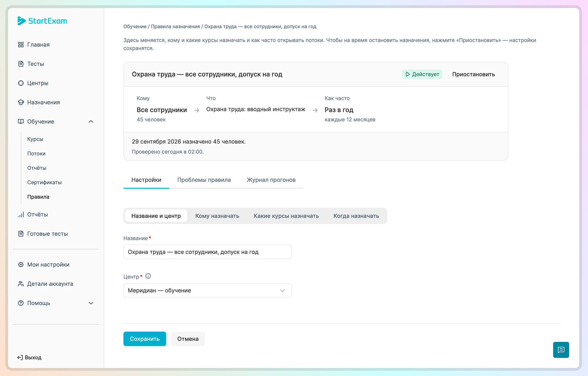Viewport: 588px width, 376px height.
Task: Open Потоки in the sidebar submenu
Action: coord(36,154)
